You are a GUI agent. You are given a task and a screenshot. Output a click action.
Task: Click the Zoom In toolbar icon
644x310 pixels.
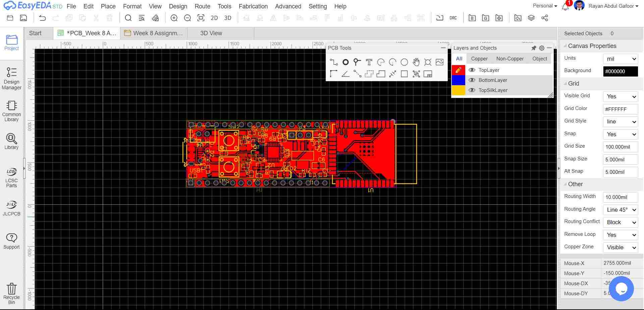pyautogui.click(x=174, y=18)
